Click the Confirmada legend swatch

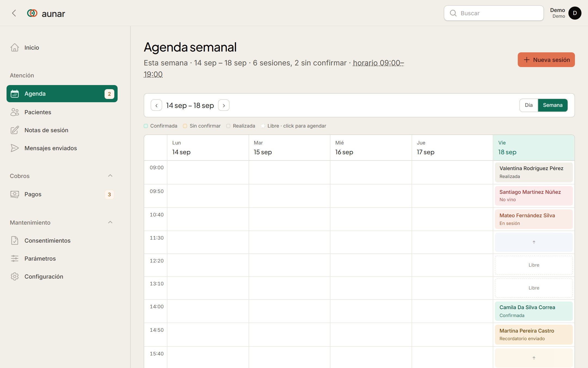tap(146, 126)
